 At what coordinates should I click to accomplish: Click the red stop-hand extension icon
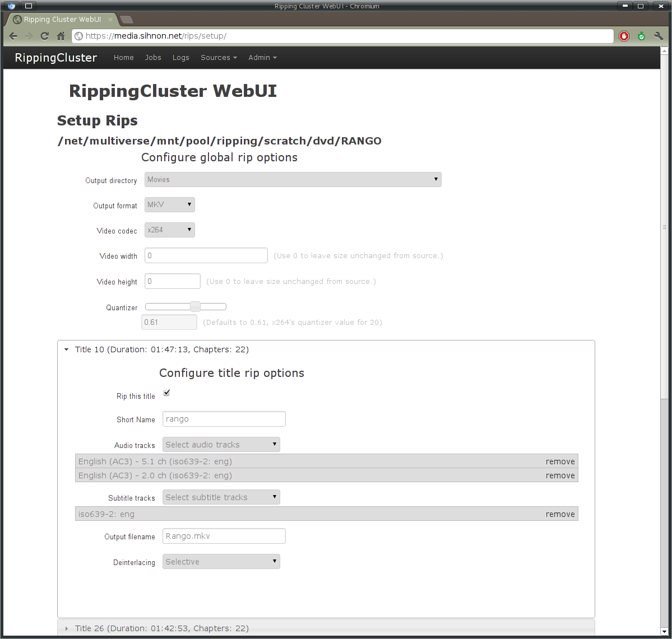624,36
